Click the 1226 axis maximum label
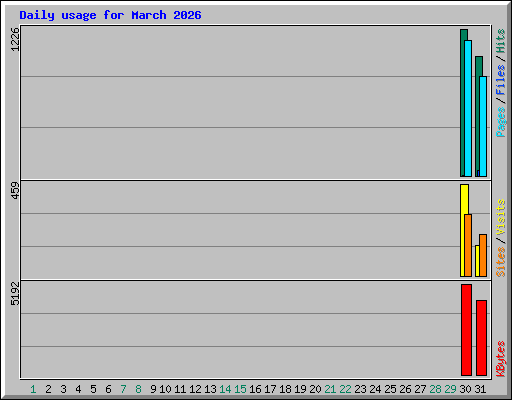 [x=15, y=39]
